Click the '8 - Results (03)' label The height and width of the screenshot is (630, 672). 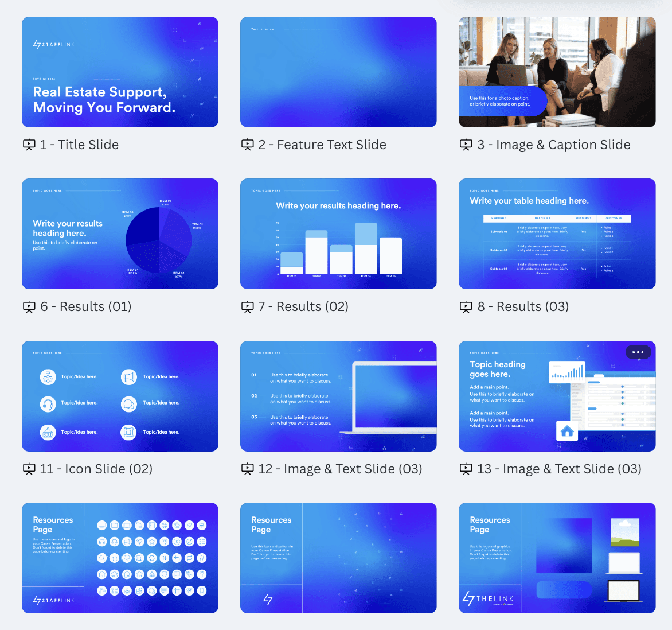pos(523,306)
